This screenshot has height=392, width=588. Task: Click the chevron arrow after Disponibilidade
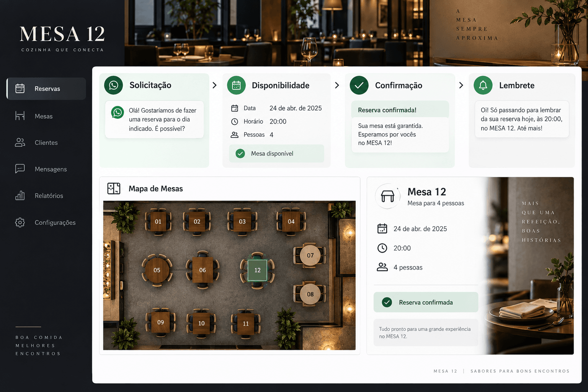pyautogui.click(x=337, y=85)
